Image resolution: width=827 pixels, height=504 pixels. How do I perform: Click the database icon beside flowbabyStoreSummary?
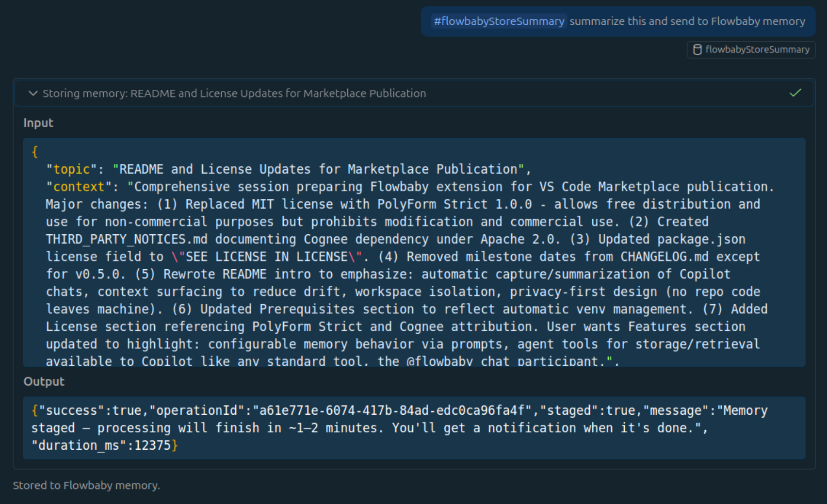point(697,49)
